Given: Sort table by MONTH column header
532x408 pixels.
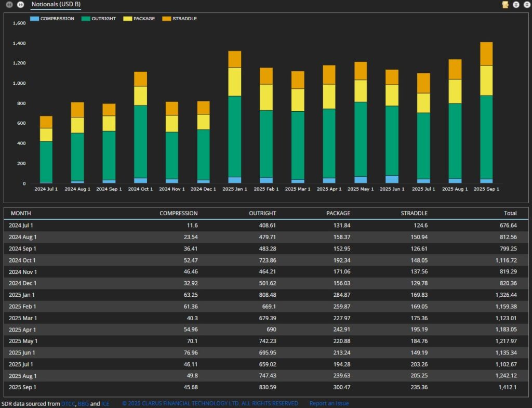Looking at the screenshot, I should (x=21, y=213).
